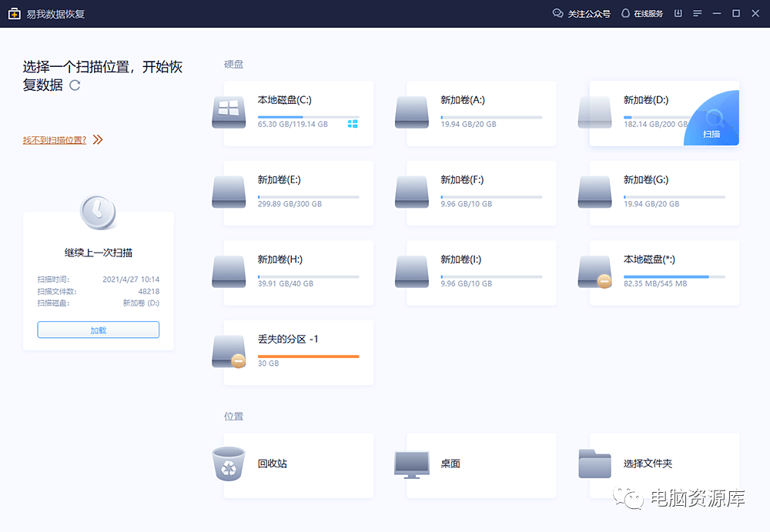This screenshot has height=532, width=770.
Task: Click the 选择文件夹 folder icon
Action: coord(594,463)
